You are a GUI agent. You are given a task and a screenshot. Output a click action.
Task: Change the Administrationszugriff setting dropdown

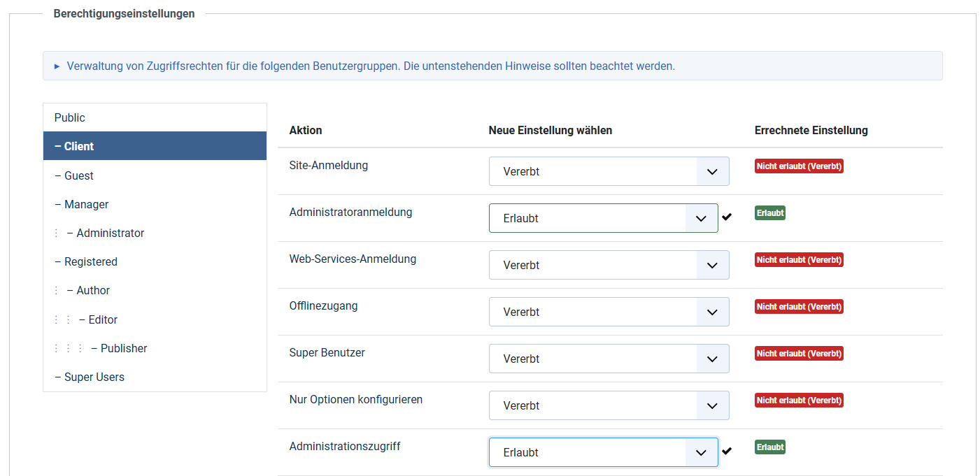click(603, 452)
